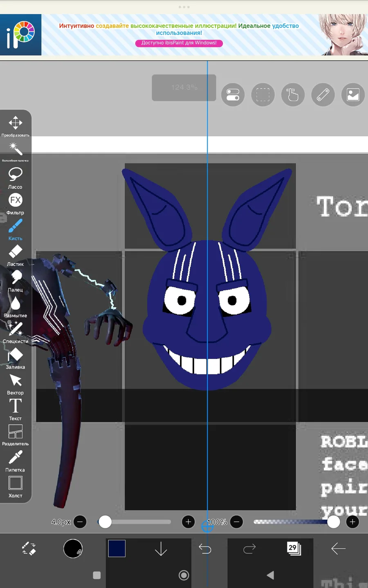Open the layers panel showing 29
Screen dimensions: 368x588
pyautogui.click(x=294, y=548)
